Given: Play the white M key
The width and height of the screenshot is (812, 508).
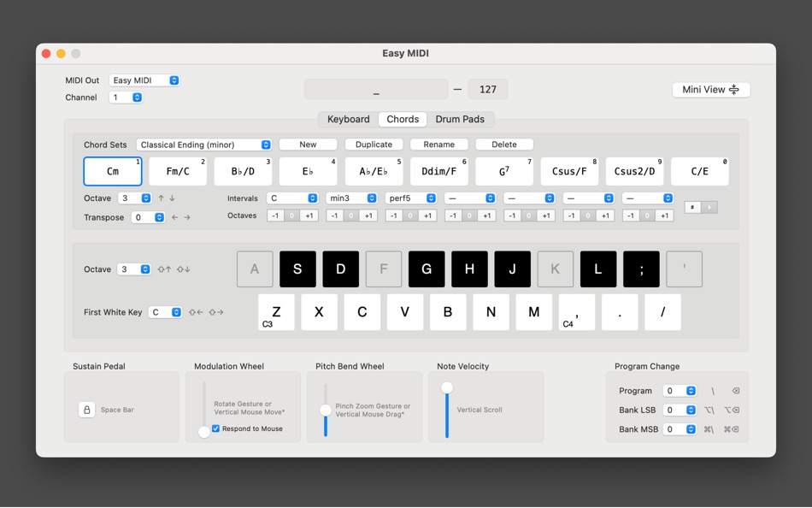Looking at the screenshot, I should [x=534, y=312].
